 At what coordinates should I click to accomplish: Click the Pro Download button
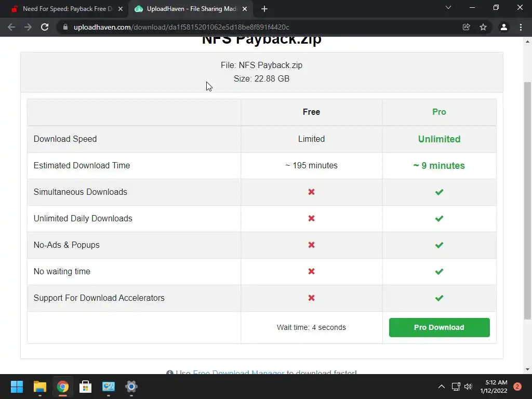coord(439,327)
